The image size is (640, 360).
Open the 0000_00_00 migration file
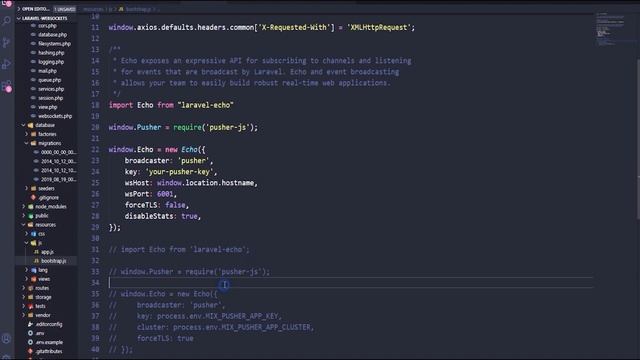[x=58, y=152]
